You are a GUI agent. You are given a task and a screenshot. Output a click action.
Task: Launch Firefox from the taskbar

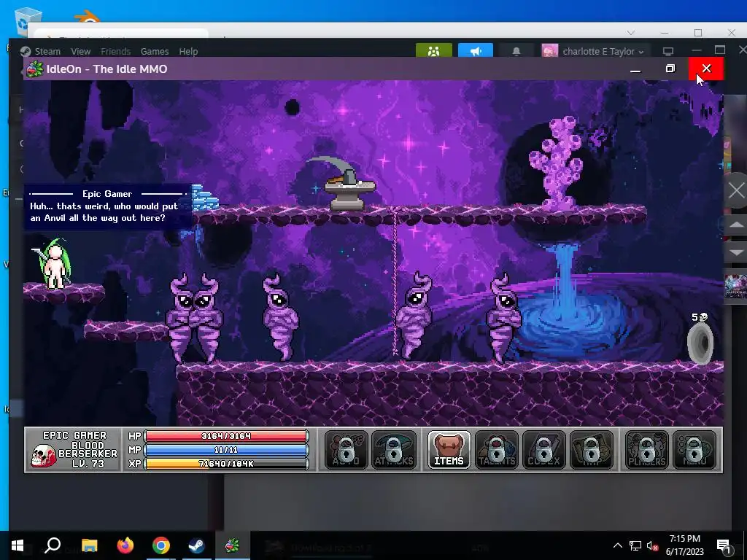tap(125, 545)
